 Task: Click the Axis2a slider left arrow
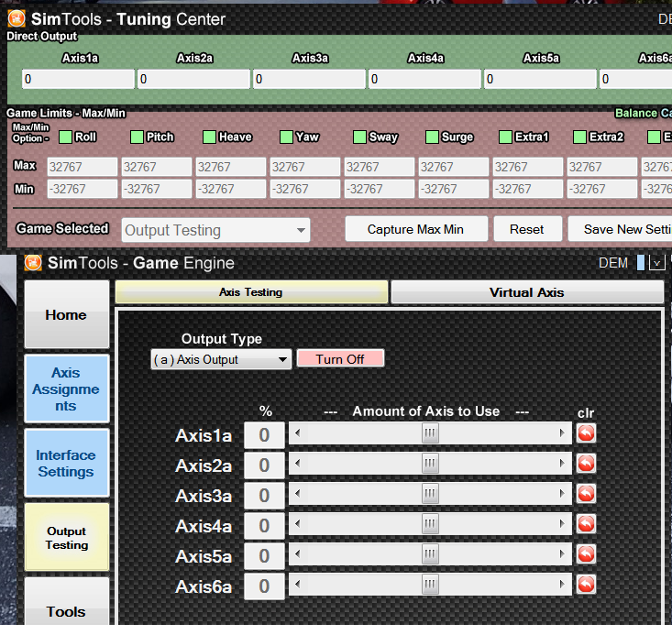tap(297, 463)
